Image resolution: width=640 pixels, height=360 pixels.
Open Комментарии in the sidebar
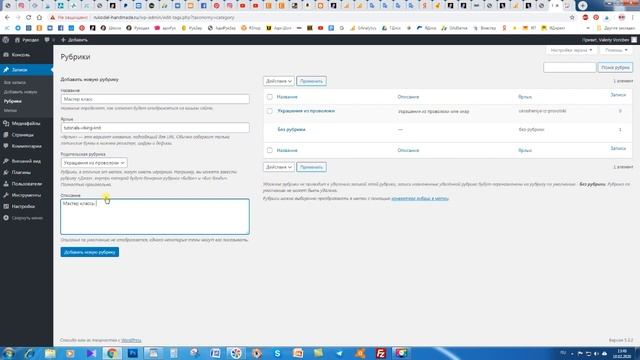tap(27, 146)
